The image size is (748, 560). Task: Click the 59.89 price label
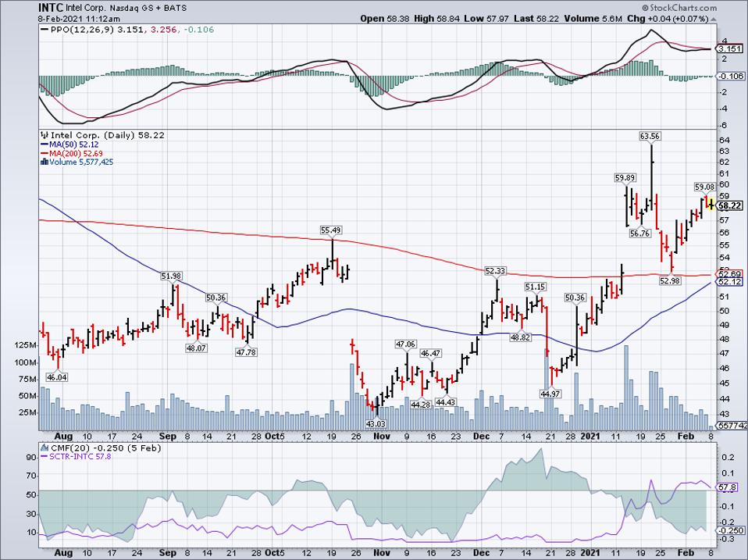tap(625, 178)
